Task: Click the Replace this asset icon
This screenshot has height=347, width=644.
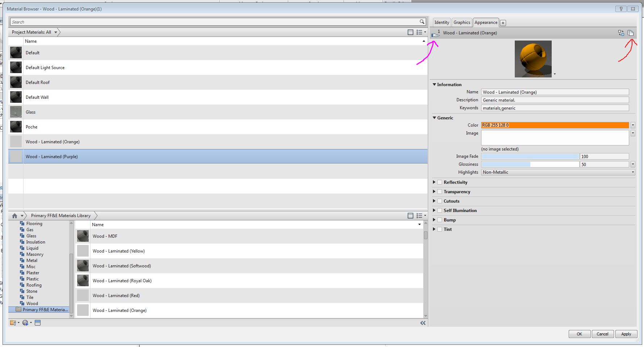Action: click(x=621, y=33)
